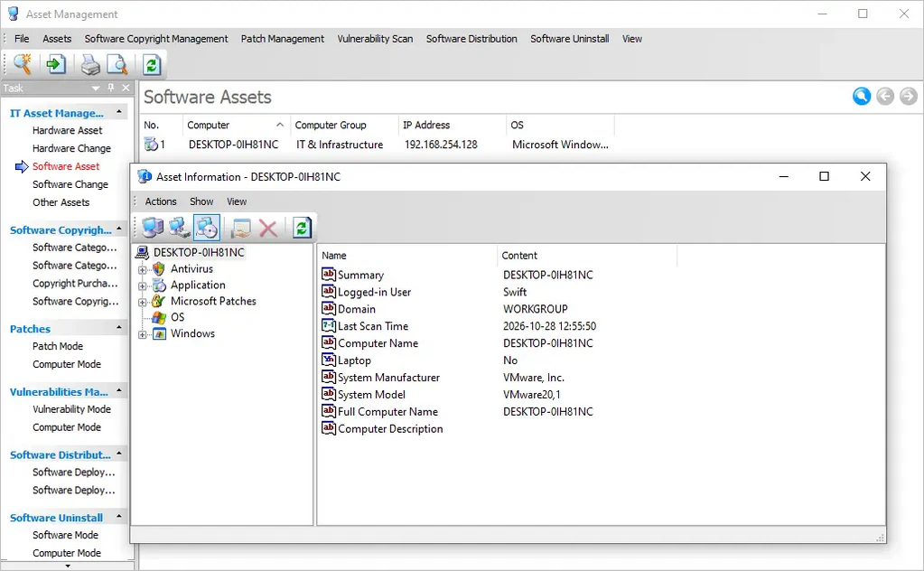The width and height of the screenshot is (924, 571).
Task: Collapse the Software Distribution section
Action: [x=119, y=454]
